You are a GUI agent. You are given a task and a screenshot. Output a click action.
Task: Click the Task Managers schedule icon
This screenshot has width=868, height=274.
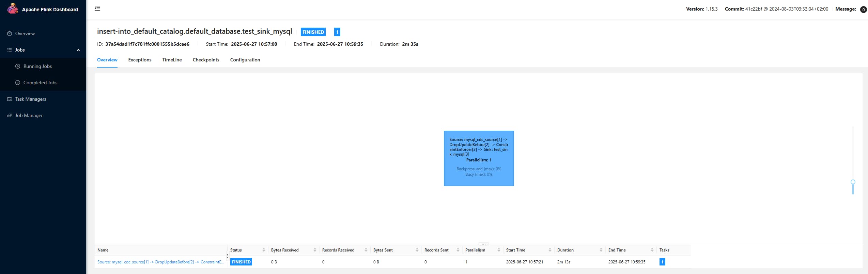pyautogui.click(x=10, y=99)
